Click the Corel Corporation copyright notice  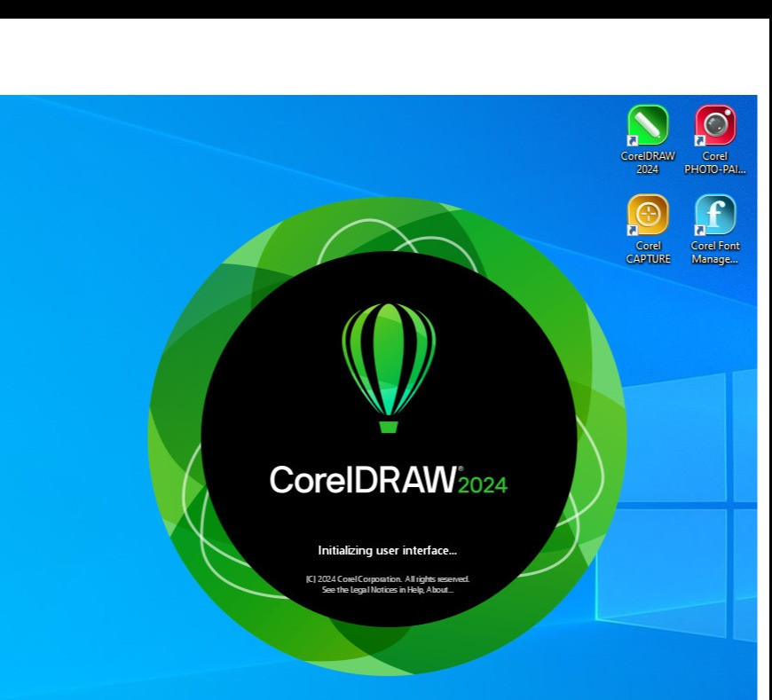[x=388, y=578]
